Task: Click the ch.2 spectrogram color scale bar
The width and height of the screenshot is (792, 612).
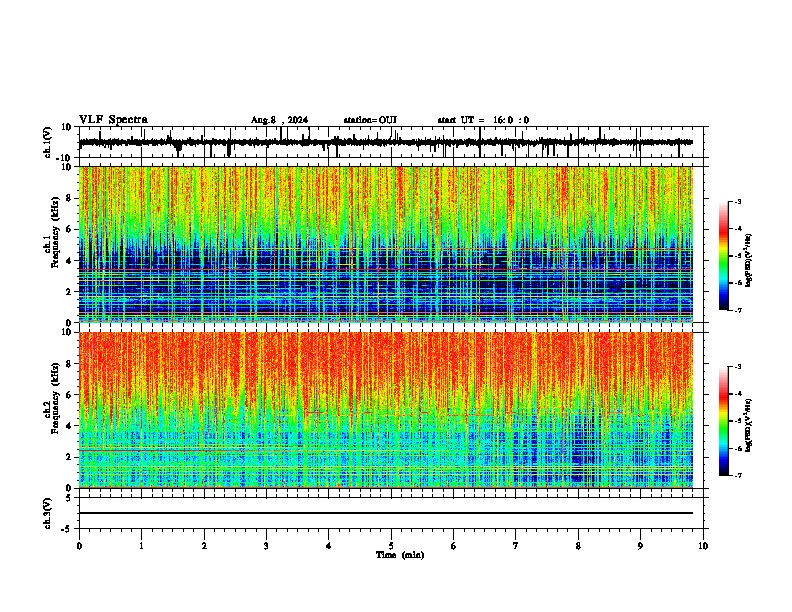Action: click(724, 421)
